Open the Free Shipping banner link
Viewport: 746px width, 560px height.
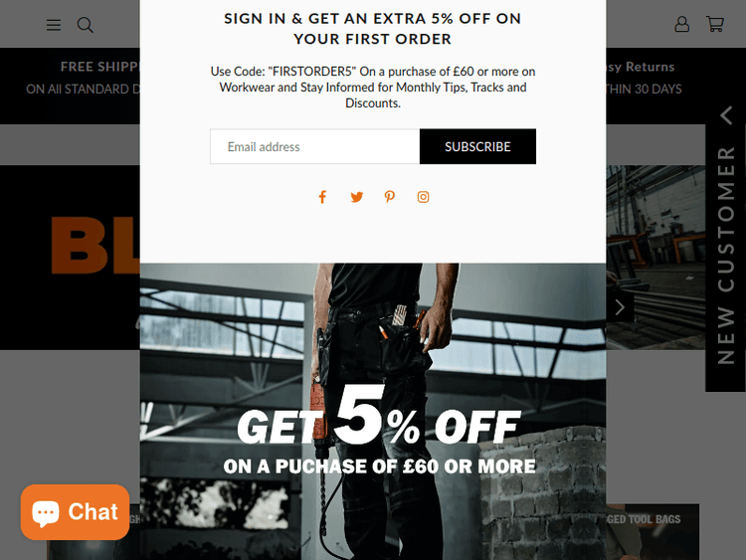pyautogui.click(x=83, y=78)
